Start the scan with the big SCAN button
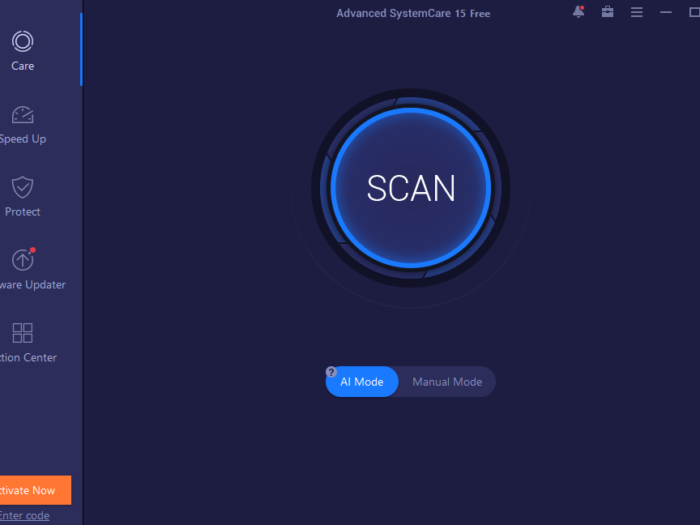Image resolution: width=700 pixels, height=525 pixels. point(411,188)
